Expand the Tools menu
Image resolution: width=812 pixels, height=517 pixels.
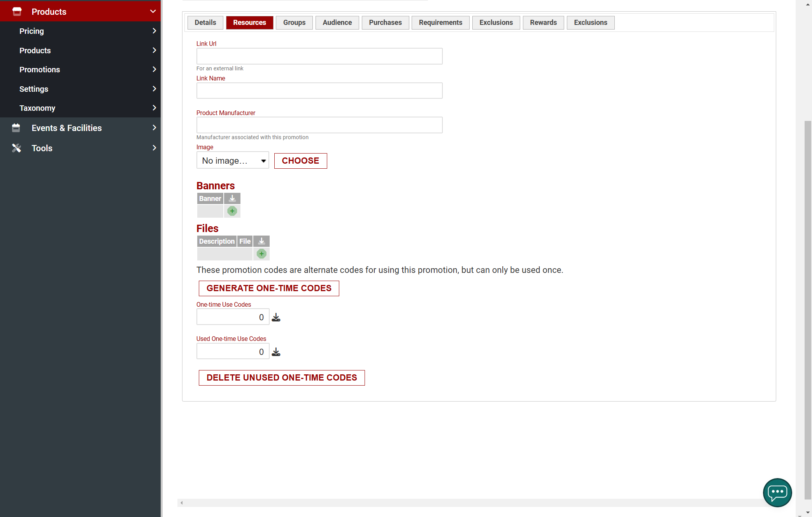(80, 148)
